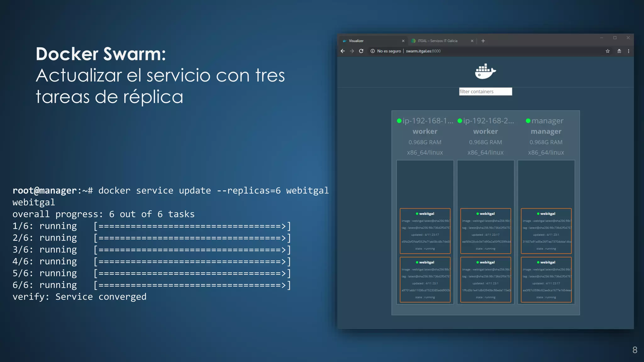The height and width of the screenshot is (362, 644).
Task: Click the 'overall progress: 6 out of 6 tasks' line
Action: (103, 214)
